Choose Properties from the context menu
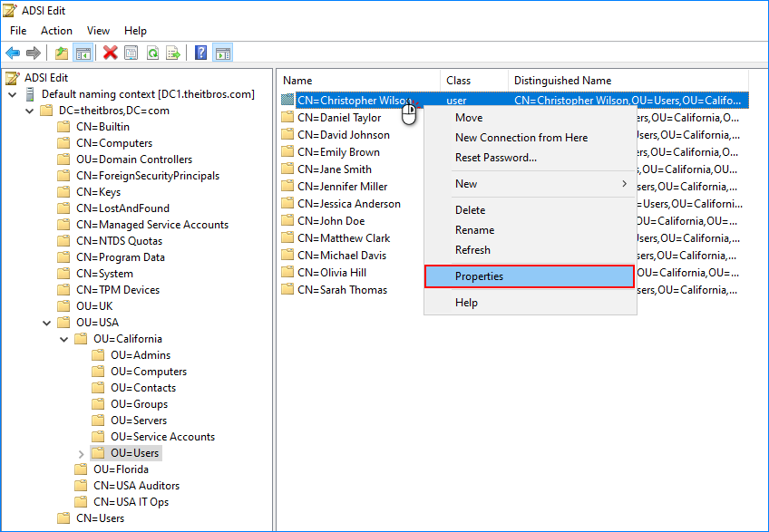The image size is (769, 532). pos(530,276)
